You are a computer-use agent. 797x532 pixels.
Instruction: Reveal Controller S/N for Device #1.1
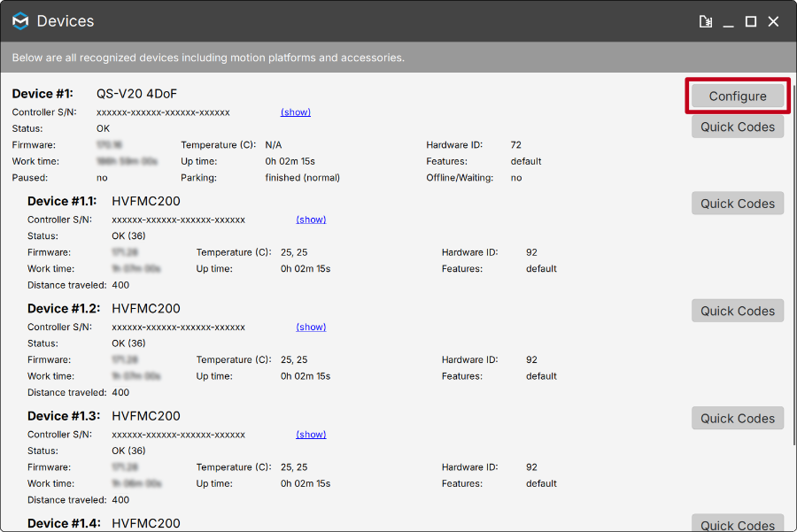click(311, 220)
